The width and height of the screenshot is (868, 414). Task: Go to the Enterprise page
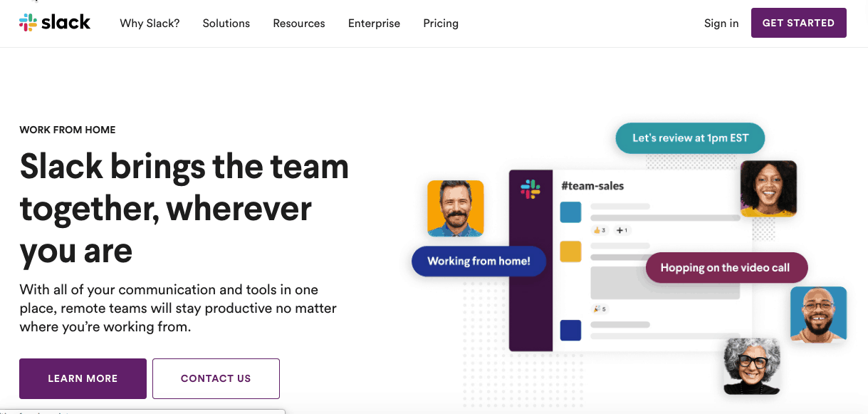coord(374,24)
